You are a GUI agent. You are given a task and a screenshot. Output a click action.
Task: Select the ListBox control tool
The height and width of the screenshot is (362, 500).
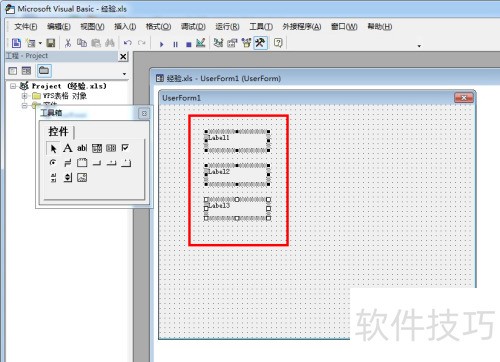pos(111,148)
